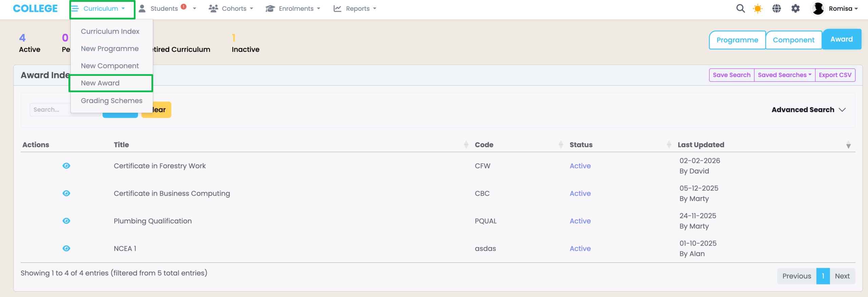The height and width of the screenshot is (297, 868).
Task: Open the globe language icon
Action: 776,8
